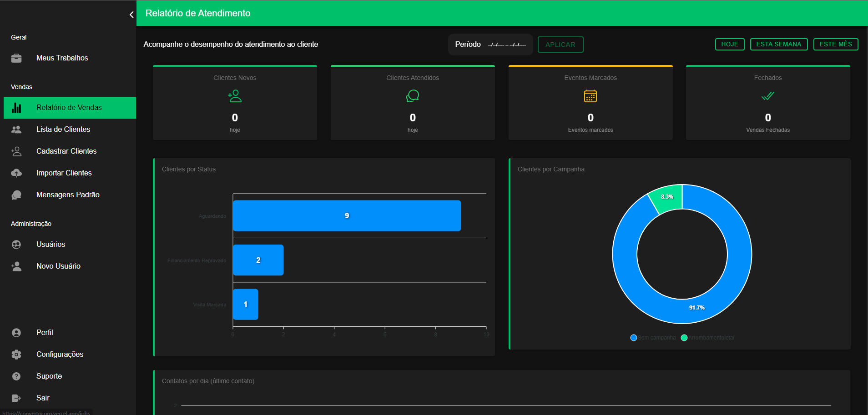Click the ESTE MÊS filter button
Screen dimensions: 868x415
pos(836,44)
